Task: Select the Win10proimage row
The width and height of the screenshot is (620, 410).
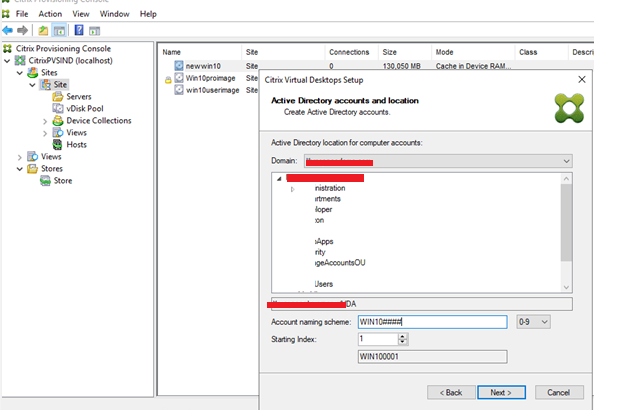Action: coord(211,78)
